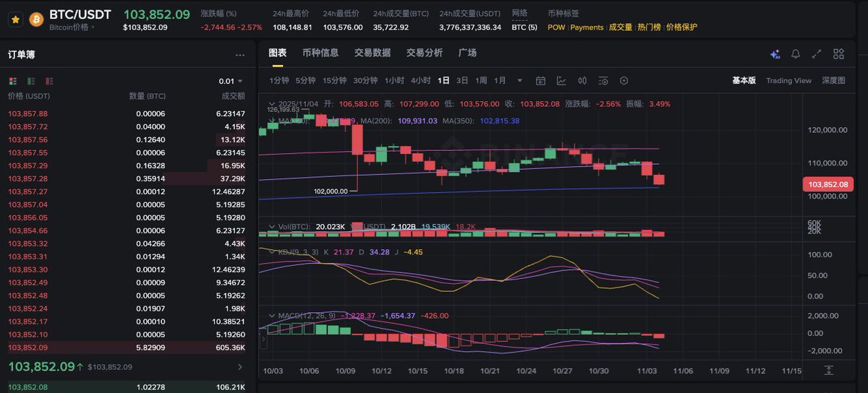
Task: Select the 1周 interval
Action: point(481,81)
